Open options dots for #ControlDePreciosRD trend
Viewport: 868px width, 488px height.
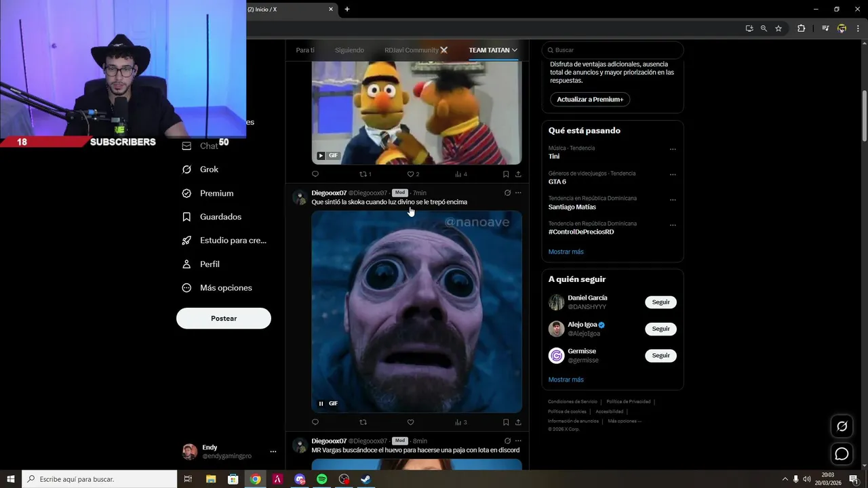673,225
